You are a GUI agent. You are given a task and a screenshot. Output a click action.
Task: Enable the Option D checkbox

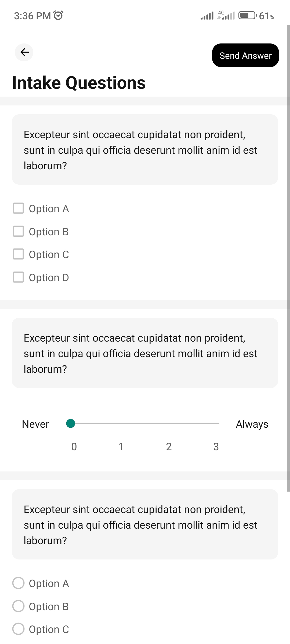point(18,277)
